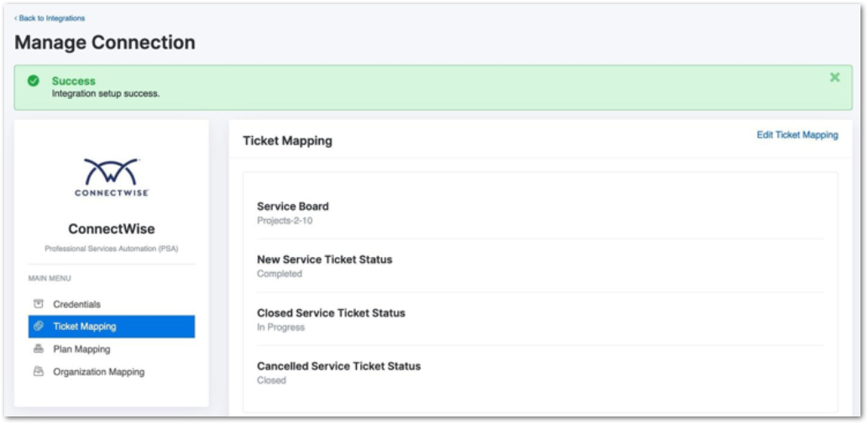Go back to Integrations

pos(50,18)
